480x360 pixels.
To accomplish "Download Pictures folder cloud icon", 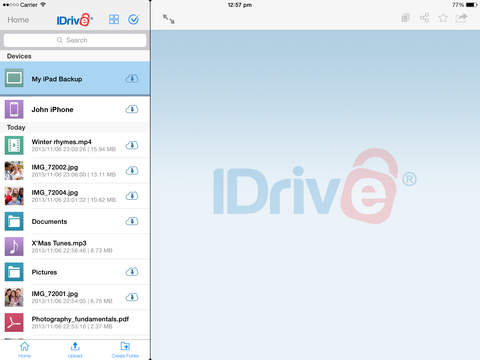I will [x=132, y=272].
